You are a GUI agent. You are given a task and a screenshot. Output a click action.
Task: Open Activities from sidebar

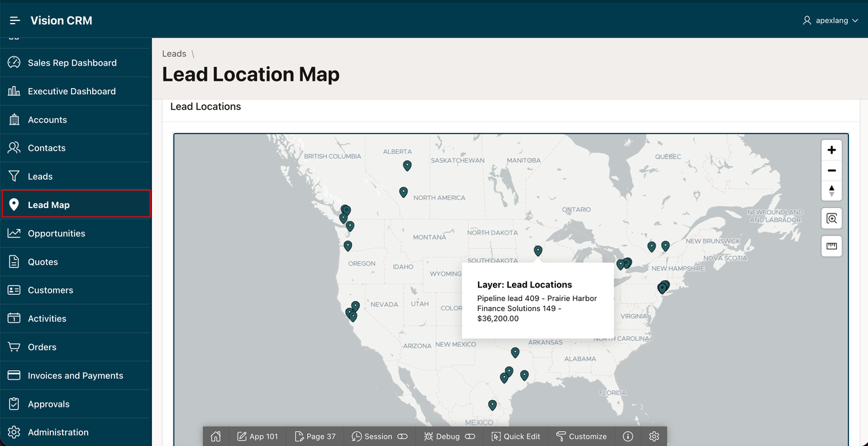[75, 319]
